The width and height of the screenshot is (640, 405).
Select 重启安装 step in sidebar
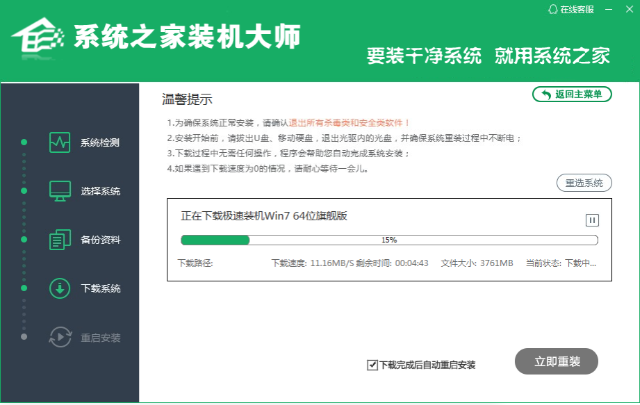[x=100, y=338]
